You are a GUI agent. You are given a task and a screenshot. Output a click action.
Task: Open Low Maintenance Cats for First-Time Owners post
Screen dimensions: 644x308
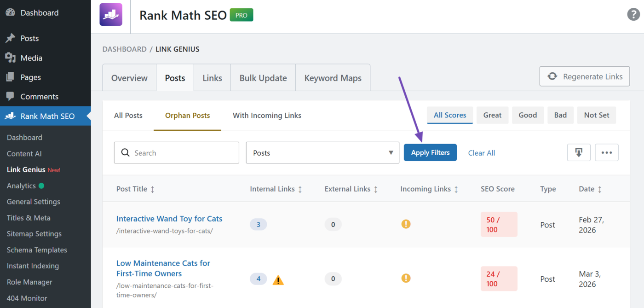163,268
